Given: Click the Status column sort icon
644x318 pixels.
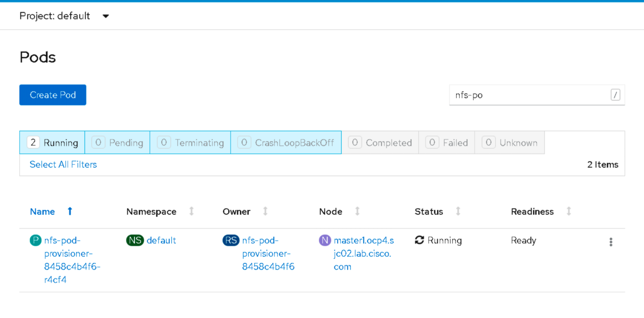Looking at the screenshot, I should coord(458,211).
